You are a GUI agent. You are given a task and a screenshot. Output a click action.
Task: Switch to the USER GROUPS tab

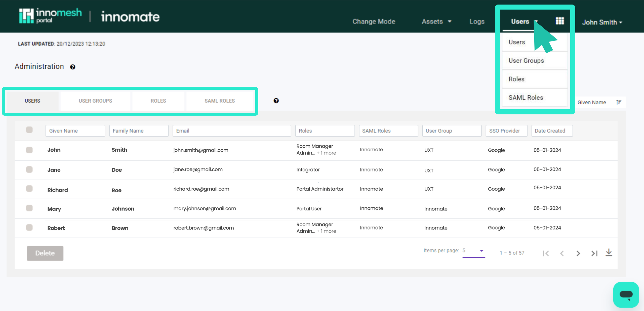[x=95, y=101]
